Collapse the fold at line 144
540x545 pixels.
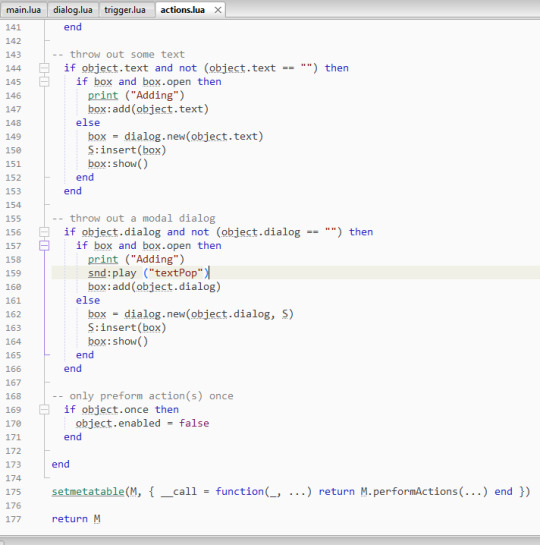(x=44, y=68)
